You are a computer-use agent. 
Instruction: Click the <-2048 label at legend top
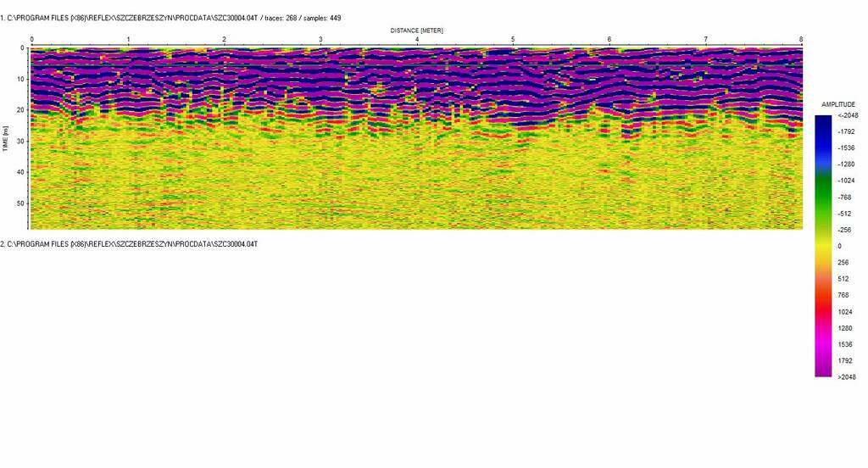point(848,115)
